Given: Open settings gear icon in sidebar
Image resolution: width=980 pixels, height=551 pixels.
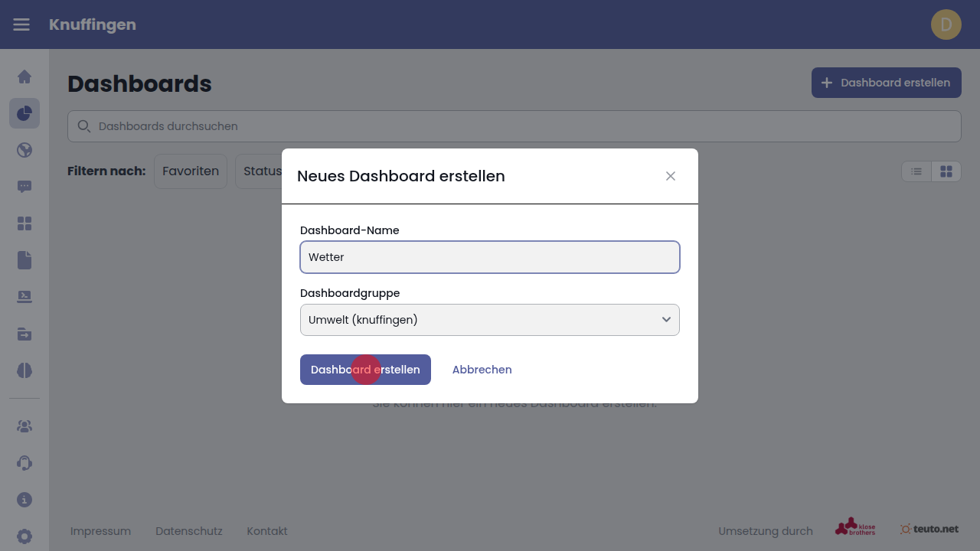Looking at the screenshot, I should pyautogui.click(x=24, y=536).
